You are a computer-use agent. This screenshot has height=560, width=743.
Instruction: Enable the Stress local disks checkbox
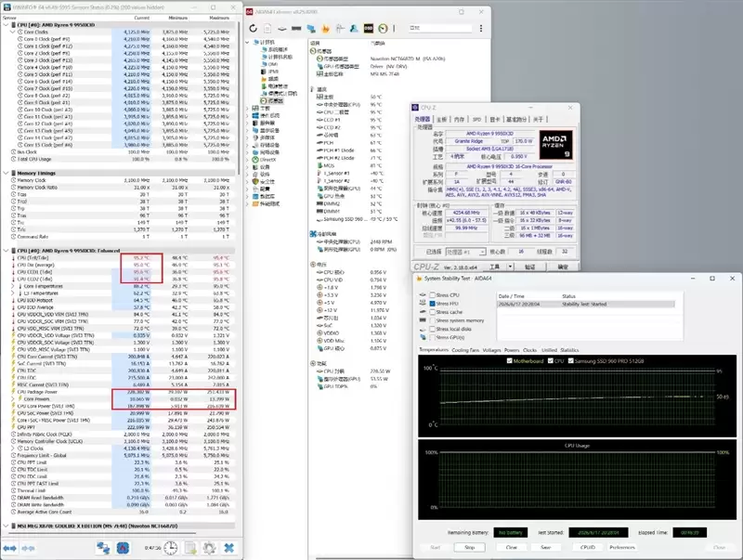(432, 329)
